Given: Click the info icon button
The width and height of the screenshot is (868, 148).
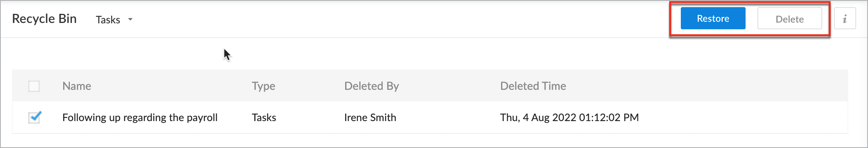Looking at the screenshot, I should 845,19.
